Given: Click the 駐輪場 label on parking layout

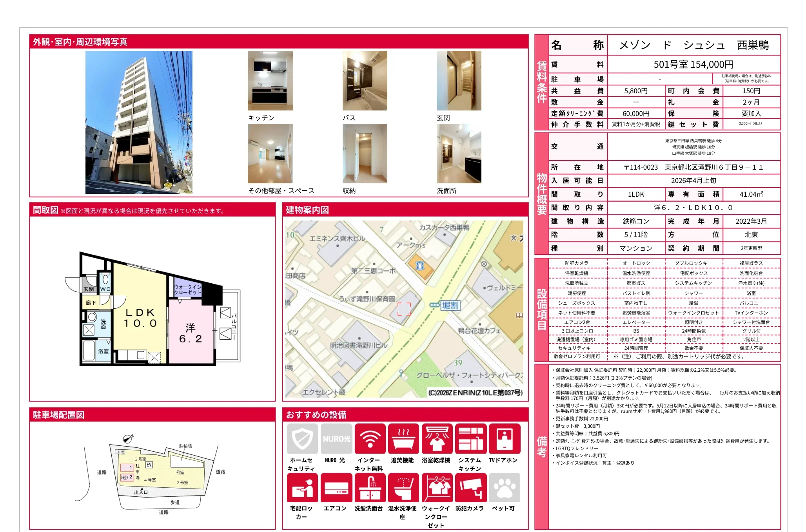Looking at the screenshot, I should click(x=185, y=446).
